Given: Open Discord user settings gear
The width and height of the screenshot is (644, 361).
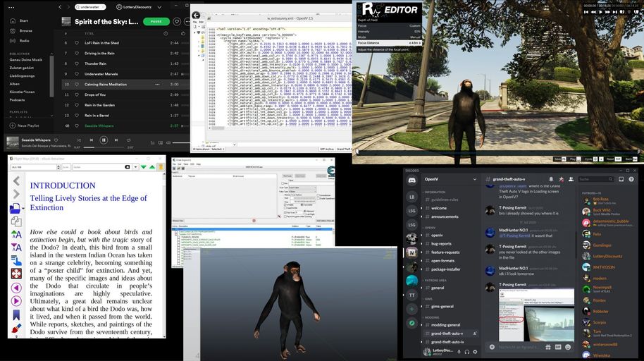Looking at the screenshot, I should 475,351.
